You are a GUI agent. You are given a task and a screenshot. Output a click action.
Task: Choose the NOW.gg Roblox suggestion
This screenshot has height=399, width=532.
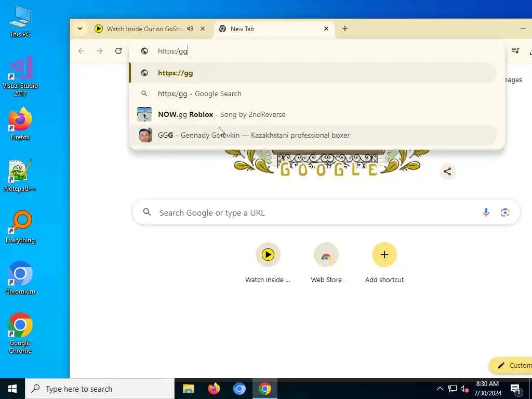(x=313, y=114)
